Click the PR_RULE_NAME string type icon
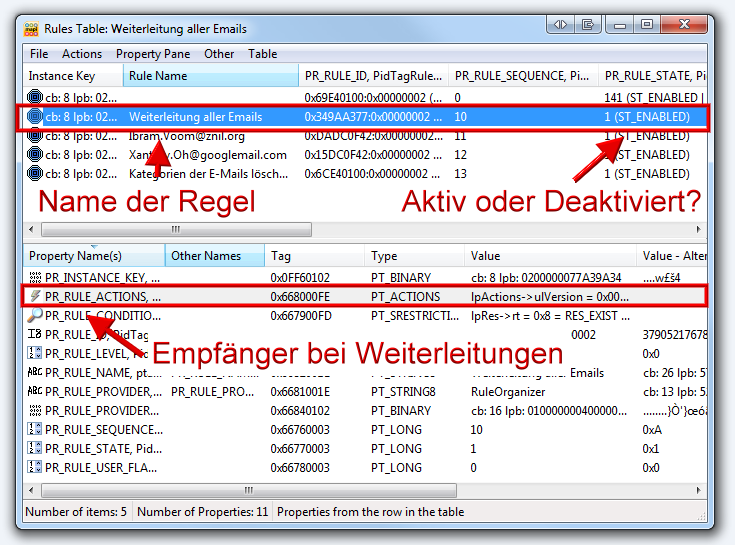The height and width of the screenshot is (545, 735). tap(35, 372)
